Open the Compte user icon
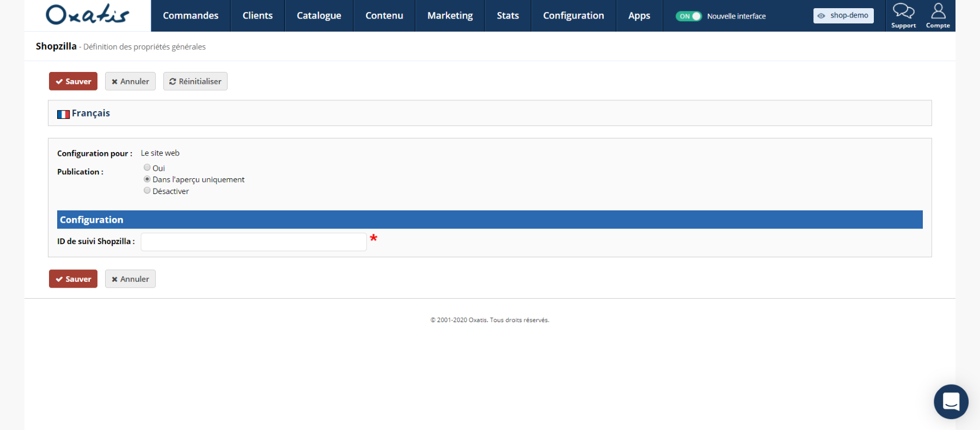 [x=938, y=11]
